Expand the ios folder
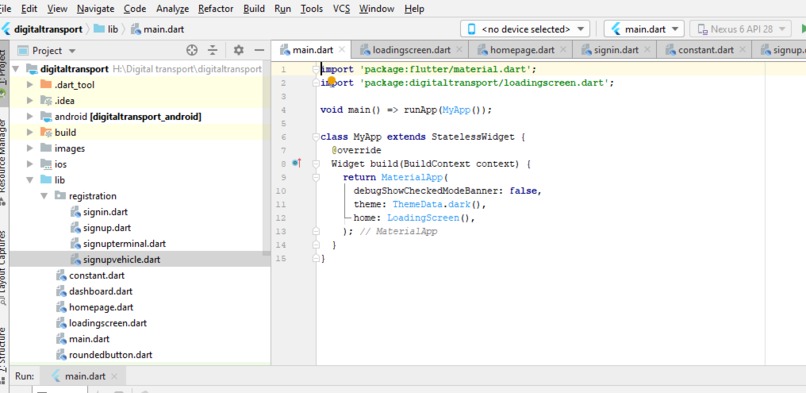The height and width of the screenshot is (393, 806). (30, 164)
